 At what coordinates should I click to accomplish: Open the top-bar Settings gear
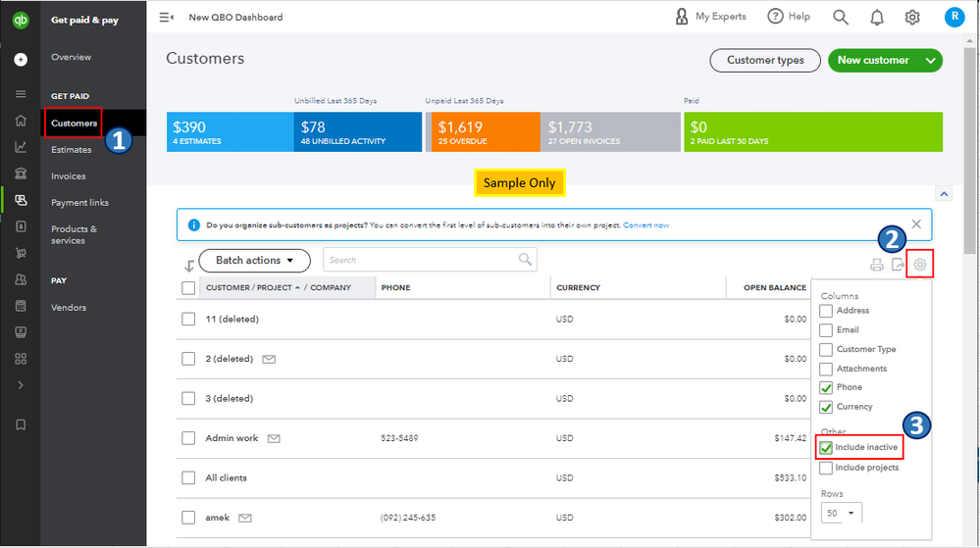click(x=912, y=17)
